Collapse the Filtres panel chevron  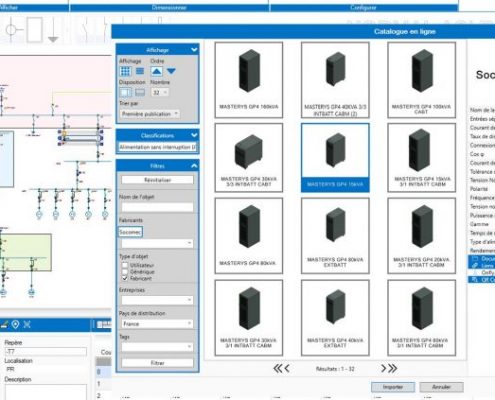pos(194,166)
